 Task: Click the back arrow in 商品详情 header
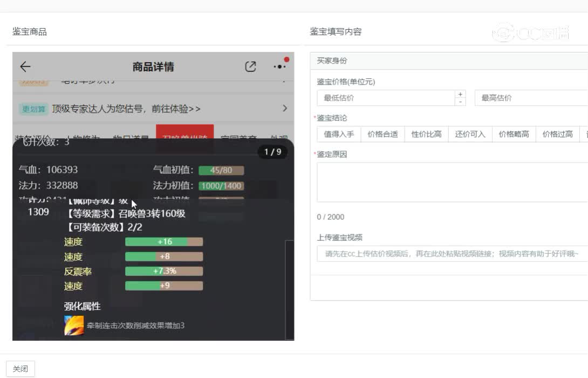[25, 67]
